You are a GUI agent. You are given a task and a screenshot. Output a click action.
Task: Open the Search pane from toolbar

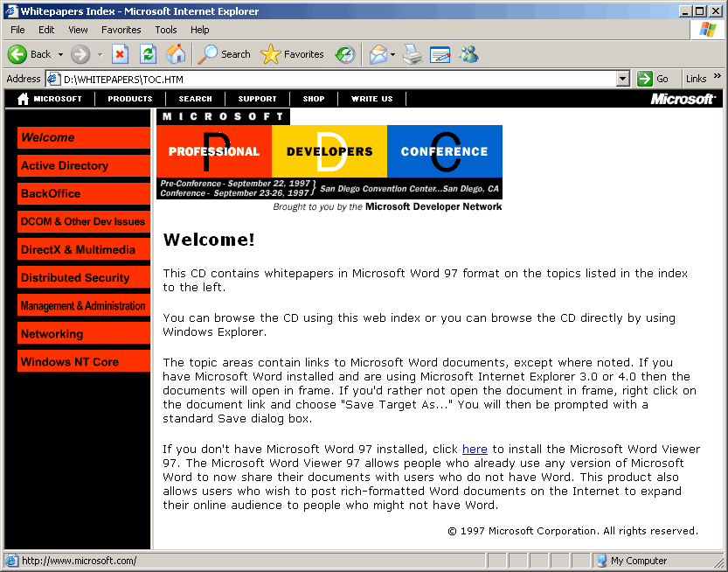[224, 54]
